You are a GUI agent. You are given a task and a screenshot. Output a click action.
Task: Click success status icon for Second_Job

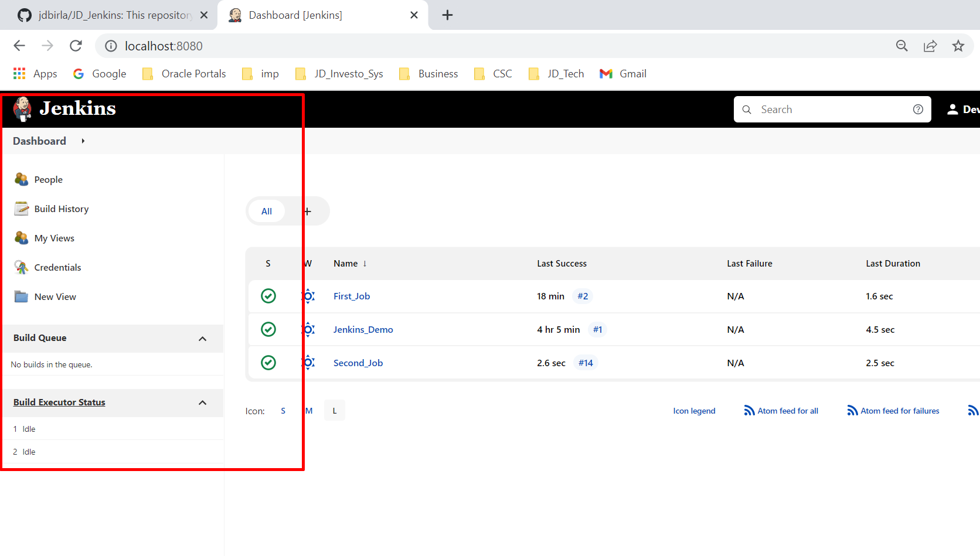click(x=268, y=363)
